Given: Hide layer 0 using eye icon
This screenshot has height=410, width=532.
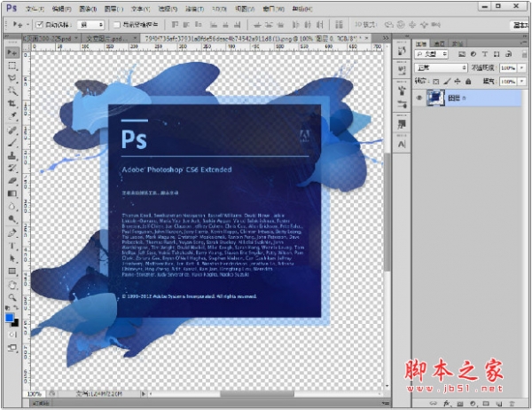Looking at the screenshot, I should [x=419, y=98].
